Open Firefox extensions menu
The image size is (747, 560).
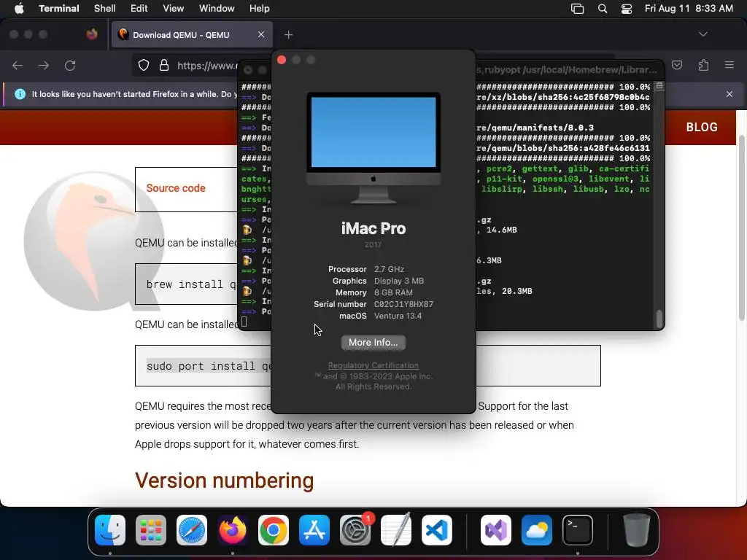pos(703,65)
